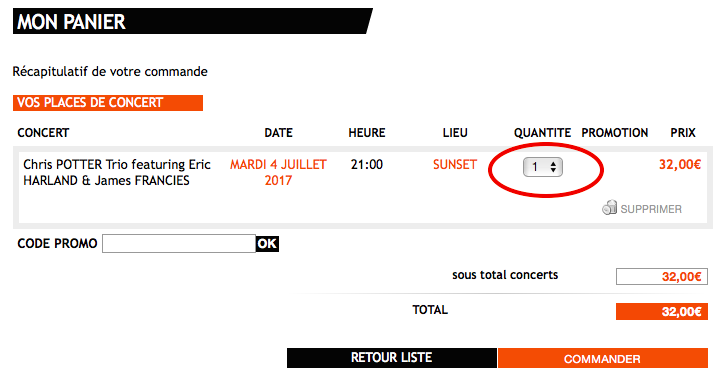
Task: Click the MON PANIER title banner
Action: (193, 21)
